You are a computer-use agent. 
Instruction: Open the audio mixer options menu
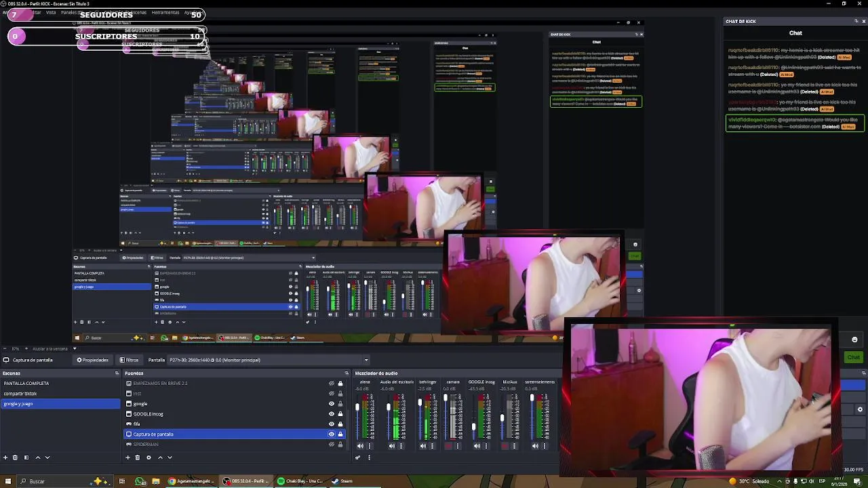coord(369,457)
